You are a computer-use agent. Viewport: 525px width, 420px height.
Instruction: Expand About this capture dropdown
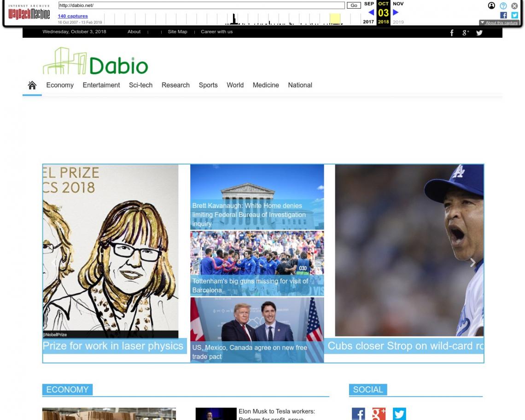(x=499, y=23)
